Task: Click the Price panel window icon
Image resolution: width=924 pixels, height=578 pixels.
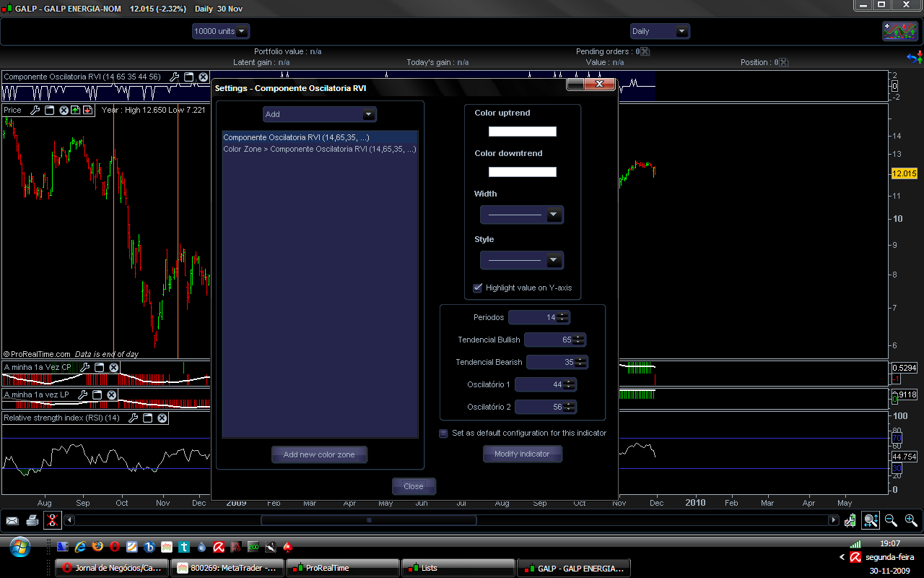Action: click(x=50, y=110)
